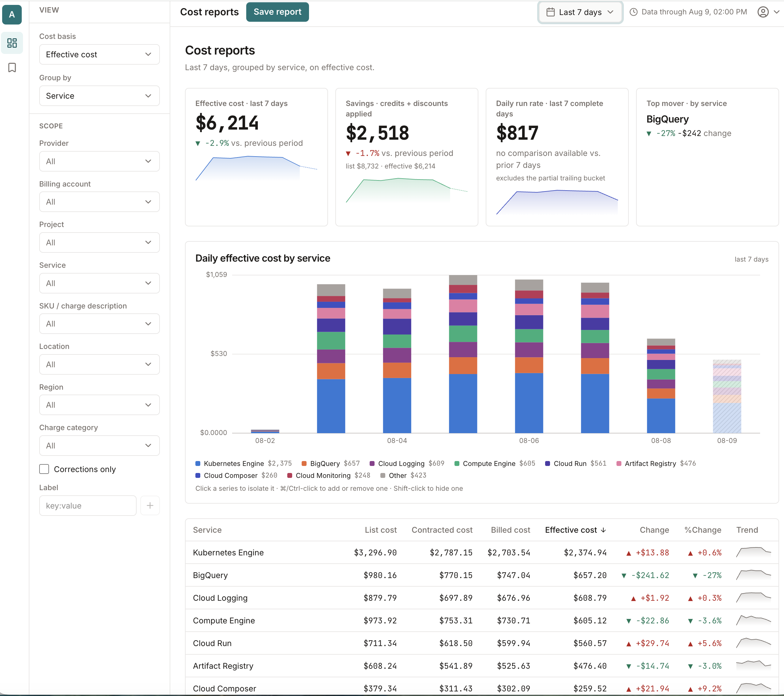Click the Effective cost $6,214 card
Screen dimensions: 784x696
[256, 157]
